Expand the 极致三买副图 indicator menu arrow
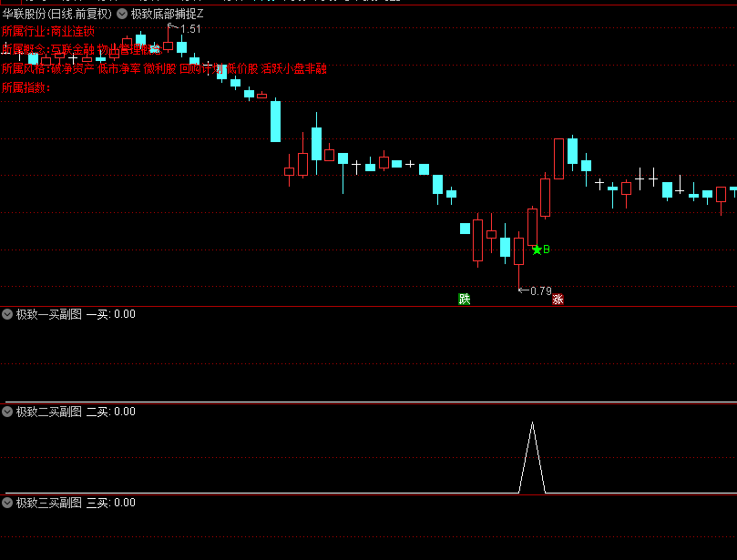This screenshot has width=737, height=560. (x=7, y=504)
